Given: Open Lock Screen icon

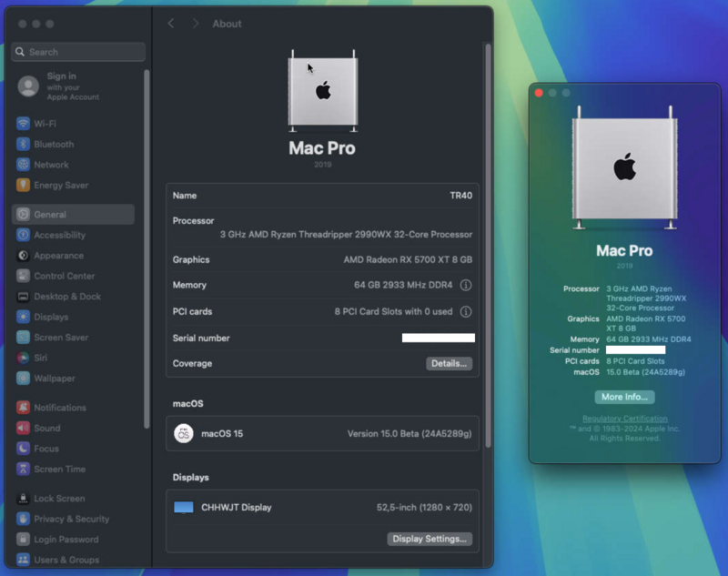Looking at the screenshot, I should (x=23, y=498).
